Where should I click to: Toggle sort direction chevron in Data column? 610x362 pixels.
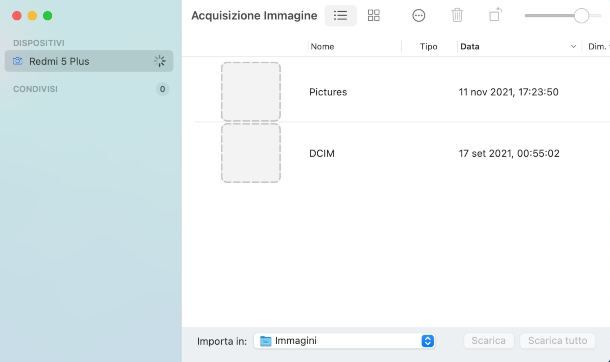click(x=573, y=47)
